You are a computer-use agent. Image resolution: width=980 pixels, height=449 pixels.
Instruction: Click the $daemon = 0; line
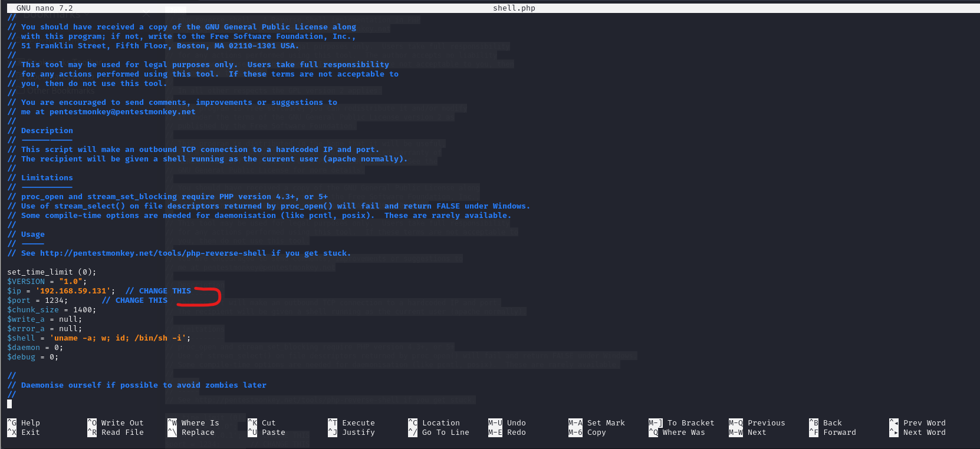[35, 348]
